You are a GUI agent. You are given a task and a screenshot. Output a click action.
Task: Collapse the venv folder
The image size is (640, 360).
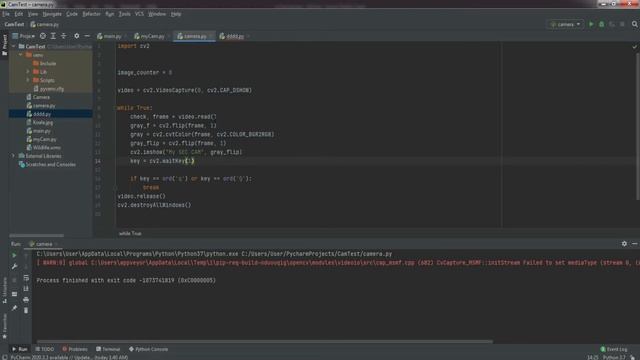[x=20, y=55]
